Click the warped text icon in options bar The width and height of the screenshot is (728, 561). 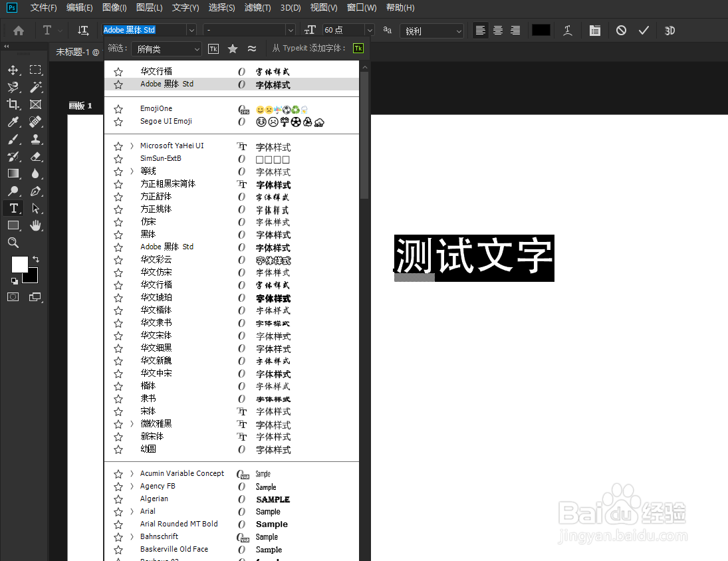[x=567, y=30]
